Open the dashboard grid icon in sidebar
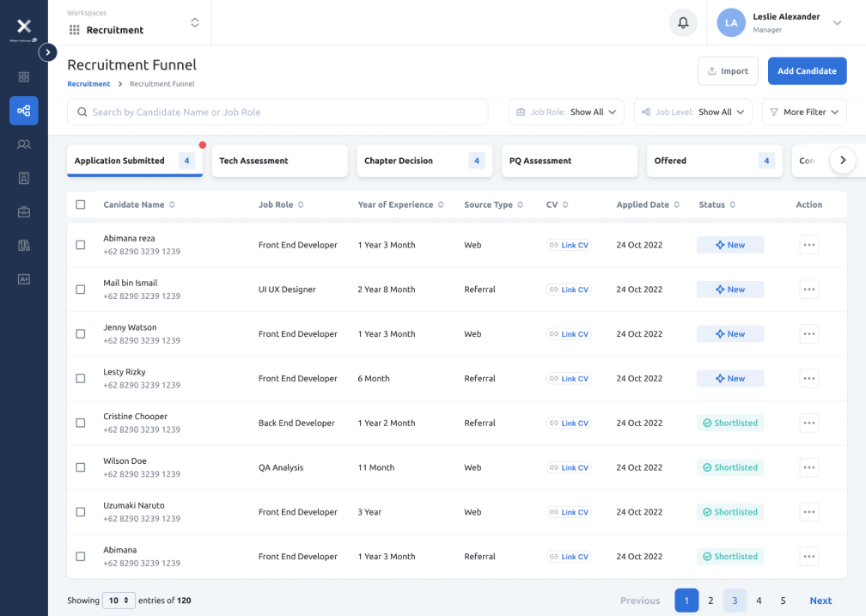 (24, 77)
